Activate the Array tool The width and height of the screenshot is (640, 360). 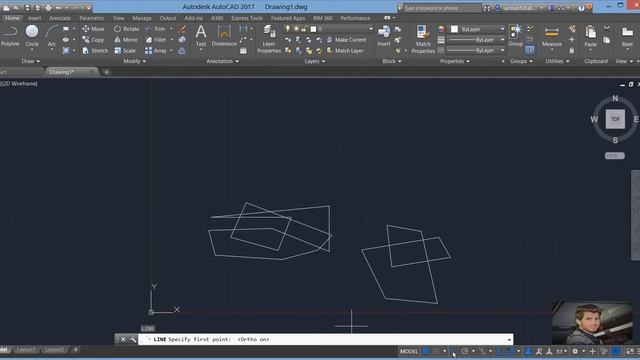tap(156, 51)
